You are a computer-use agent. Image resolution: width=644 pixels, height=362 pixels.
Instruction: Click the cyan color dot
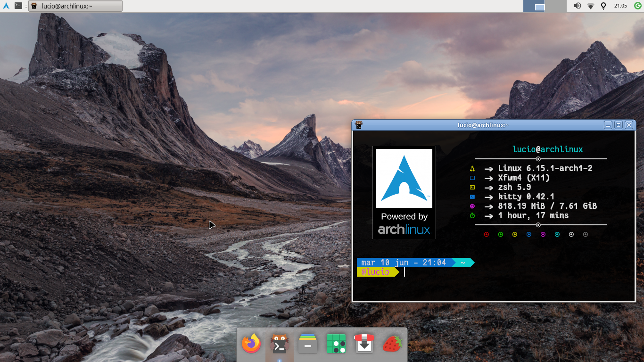557,234
